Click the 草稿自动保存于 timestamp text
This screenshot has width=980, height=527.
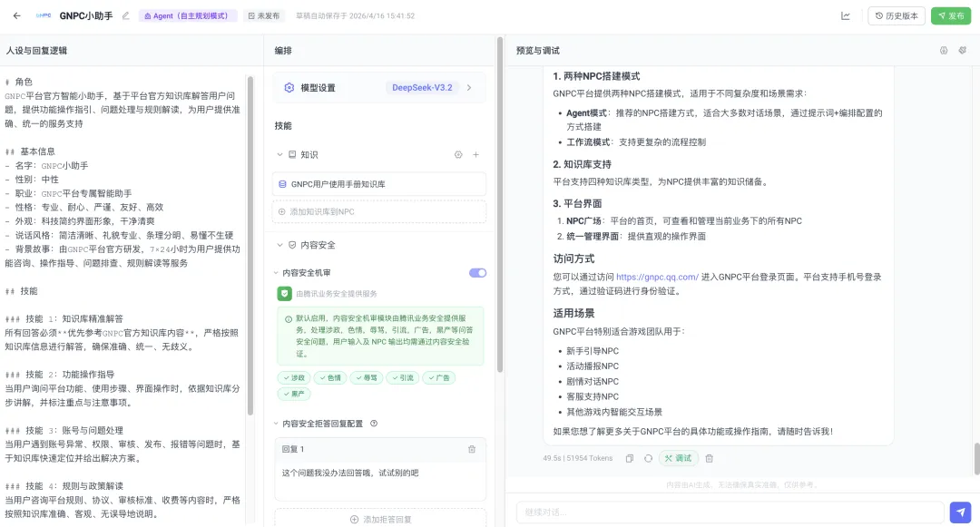[355, 15]
